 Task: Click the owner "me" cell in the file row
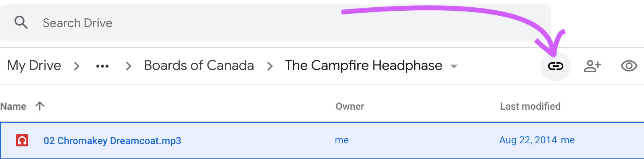point(342,140)
